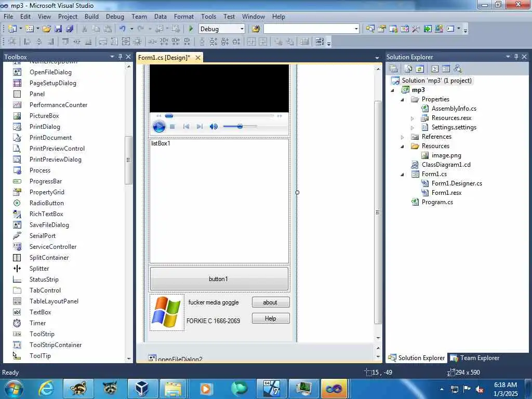Click Show All Files in Solution Explorer
The width and height of the screenshot is (532, 399).
[x=408, y=69]
